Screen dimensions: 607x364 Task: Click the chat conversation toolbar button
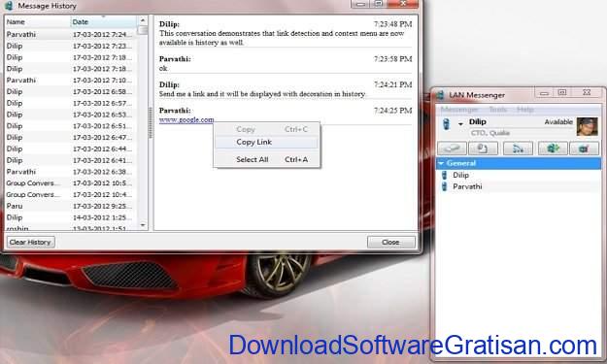tap(452, 149)
